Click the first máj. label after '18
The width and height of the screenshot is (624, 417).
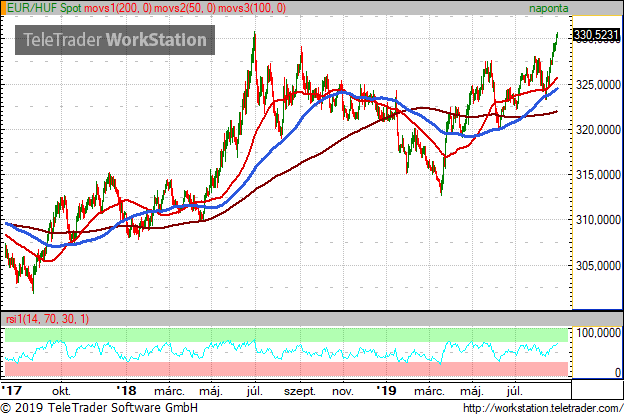coord(211,392)
